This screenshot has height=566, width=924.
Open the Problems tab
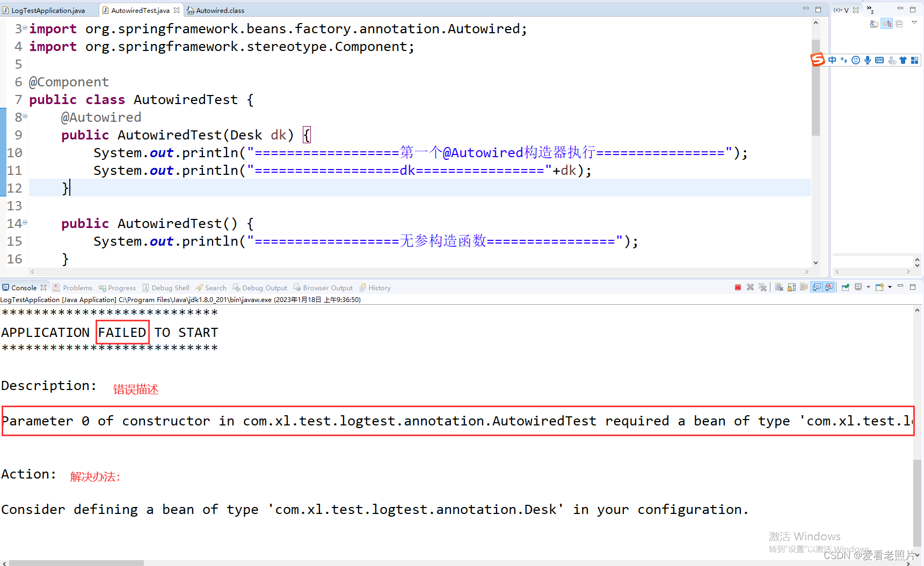point(72,288)
